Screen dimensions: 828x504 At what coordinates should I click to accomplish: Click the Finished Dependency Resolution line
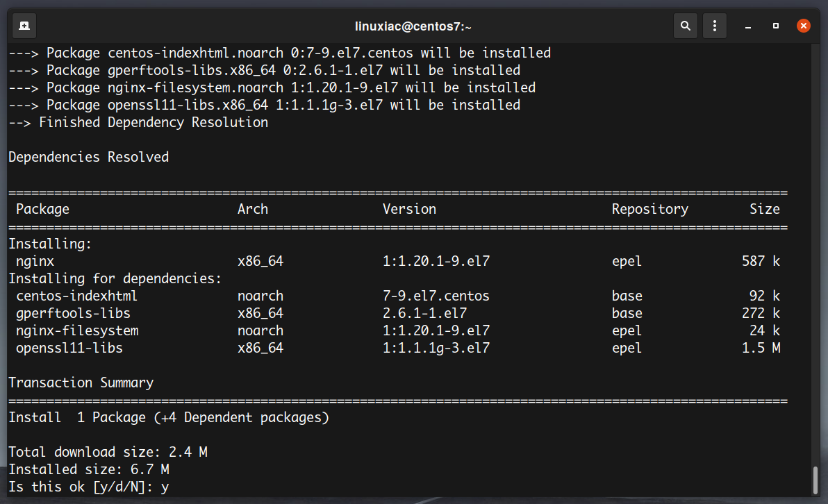tap(138, 121)
